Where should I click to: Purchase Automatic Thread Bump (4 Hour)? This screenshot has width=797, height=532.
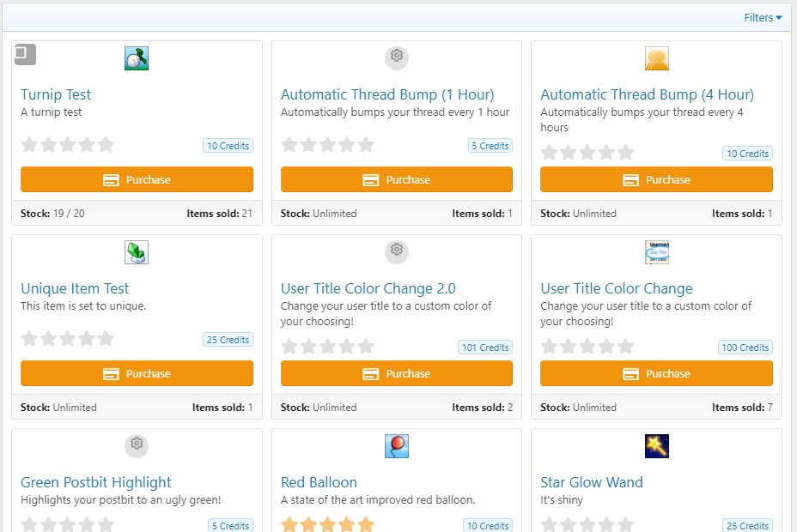(x=656, y=179)
